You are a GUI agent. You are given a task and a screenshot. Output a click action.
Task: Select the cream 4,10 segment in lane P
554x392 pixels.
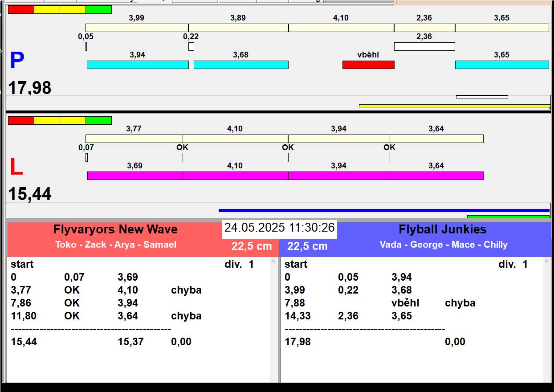[341, 28]
